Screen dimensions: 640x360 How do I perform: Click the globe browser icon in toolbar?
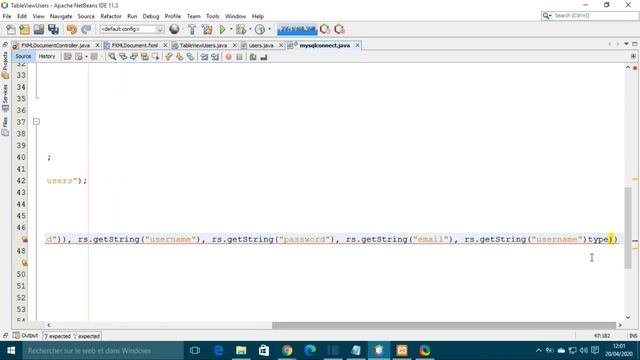(x=174, y=29)
